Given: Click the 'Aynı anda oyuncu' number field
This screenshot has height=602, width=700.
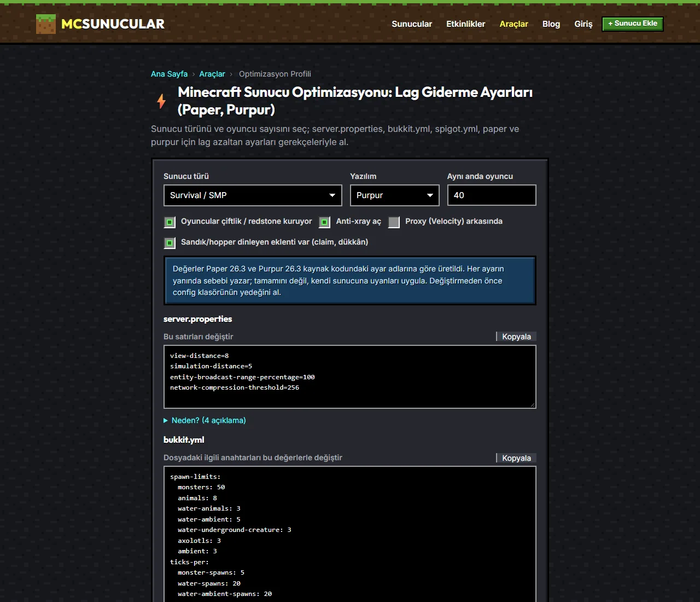Looking at the screenshot, I should (492, 195).
